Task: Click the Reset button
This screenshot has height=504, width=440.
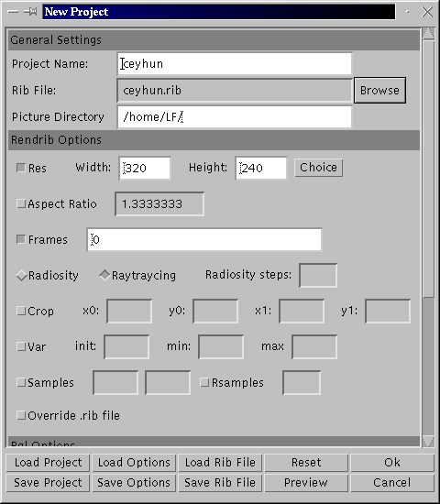Action: coord(306,462)
